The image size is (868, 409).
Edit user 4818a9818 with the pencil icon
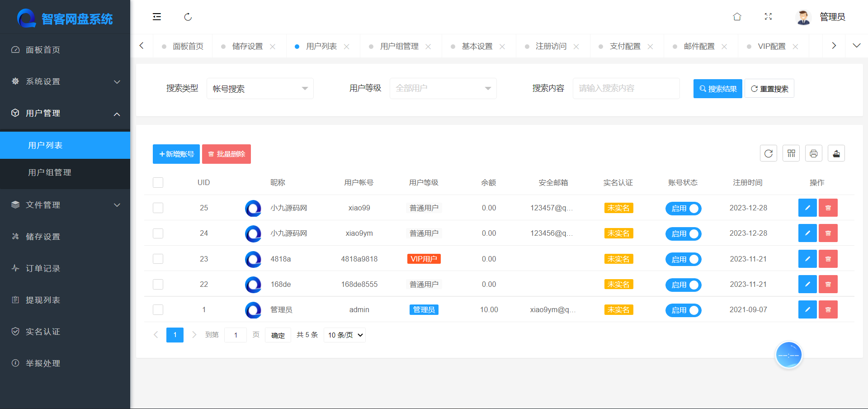[x=807, y=259]
